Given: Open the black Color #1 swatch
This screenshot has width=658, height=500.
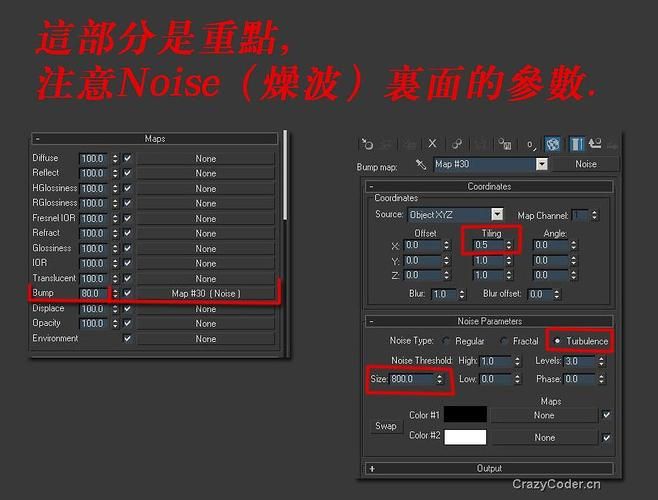Looking at the screenshot, I should [465, 414].
